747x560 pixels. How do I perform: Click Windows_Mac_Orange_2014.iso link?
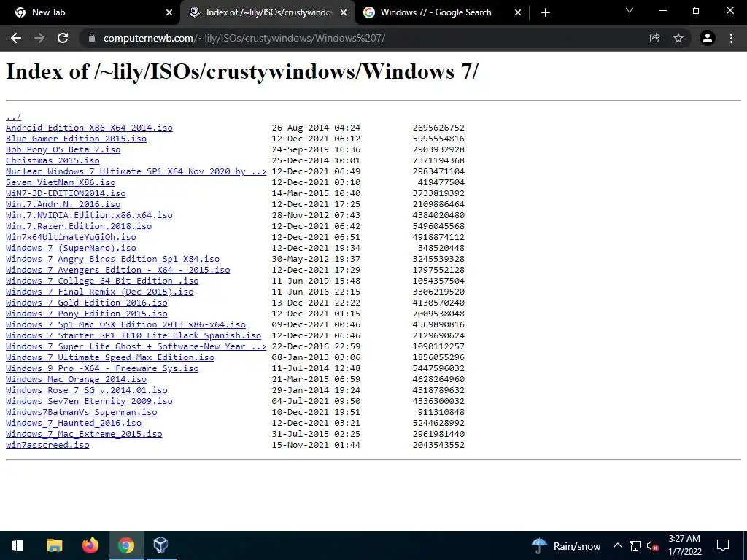click(76, 379)
